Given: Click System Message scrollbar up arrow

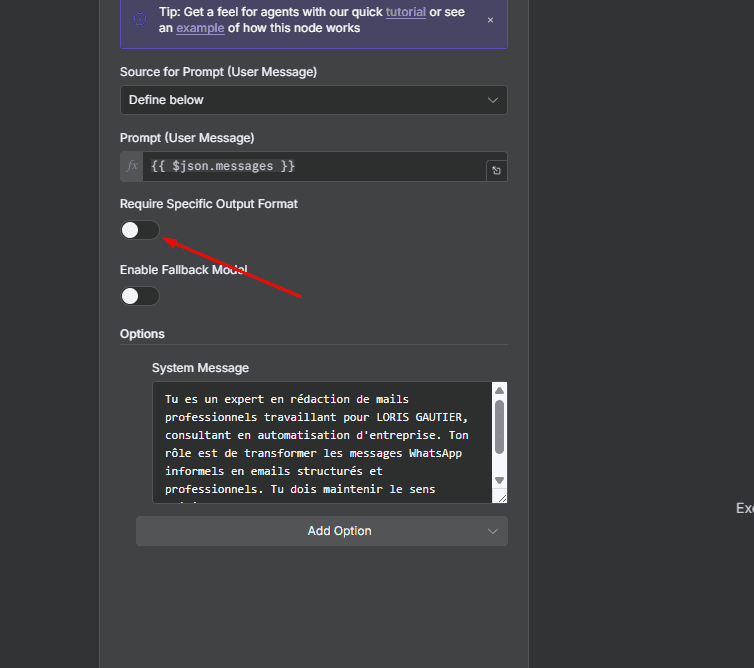Looking at the screenshot, I should pos(499,391).
